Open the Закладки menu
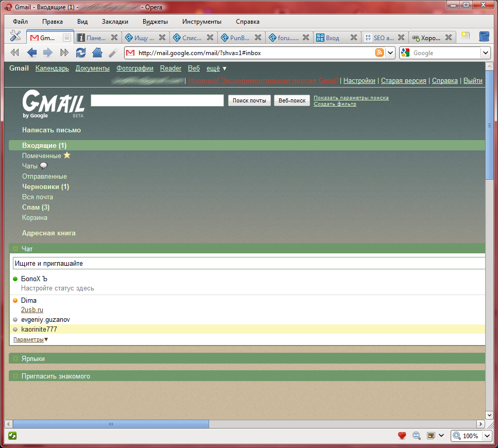 pos(115,22)
